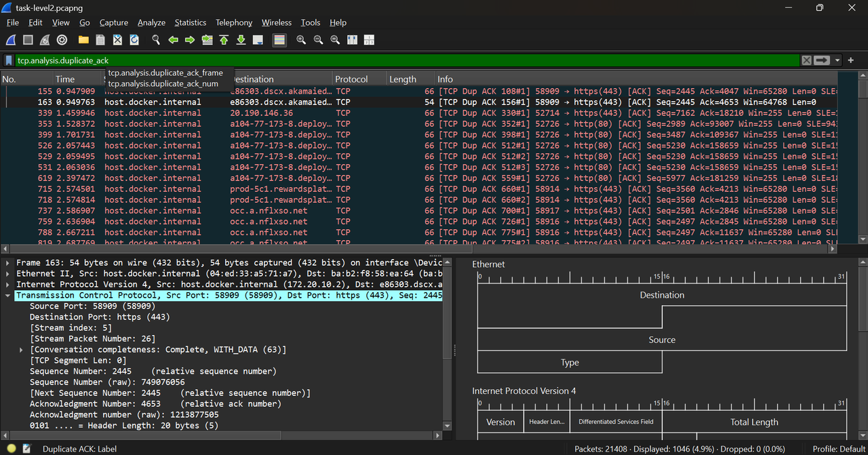Expand the Conversation completeness item
This screenshot has width=868, height=455.
click(22, 350)
